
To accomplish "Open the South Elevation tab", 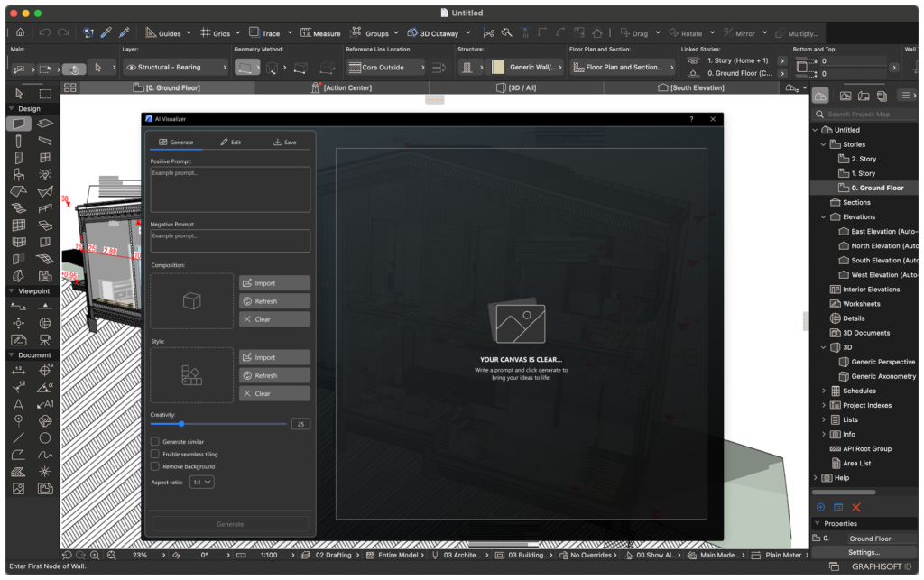I will (691, 87).
